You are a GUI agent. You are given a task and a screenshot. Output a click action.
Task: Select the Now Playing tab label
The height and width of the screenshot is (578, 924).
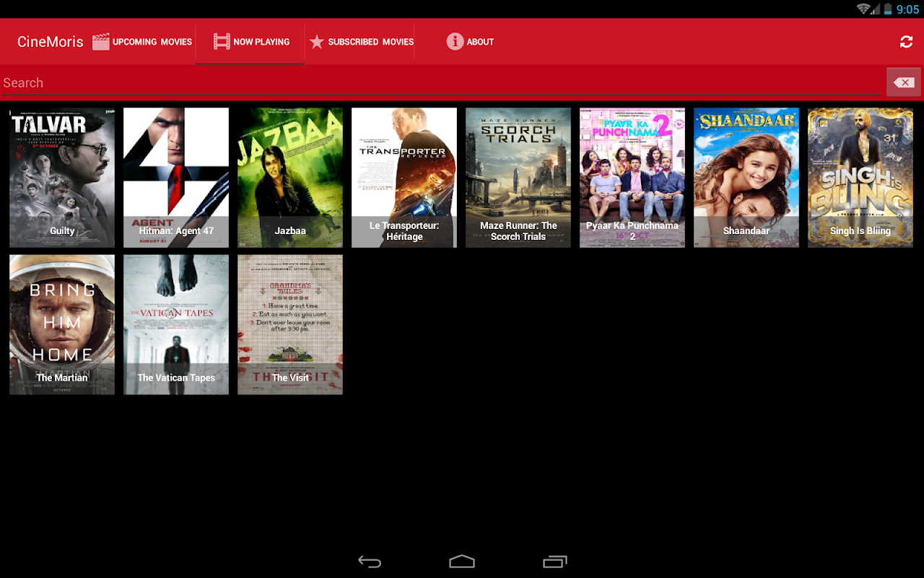261,42
